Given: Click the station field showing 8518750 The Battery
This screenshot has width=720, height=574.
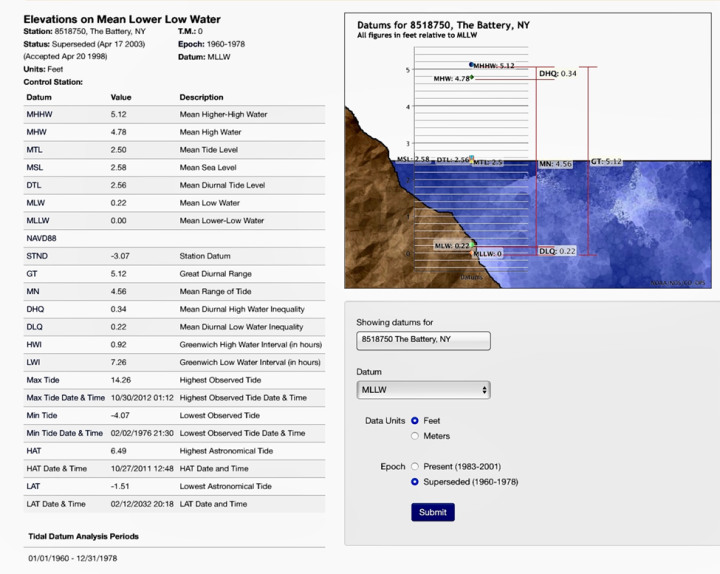Looking at the screenshot, I should coord(423,340).
